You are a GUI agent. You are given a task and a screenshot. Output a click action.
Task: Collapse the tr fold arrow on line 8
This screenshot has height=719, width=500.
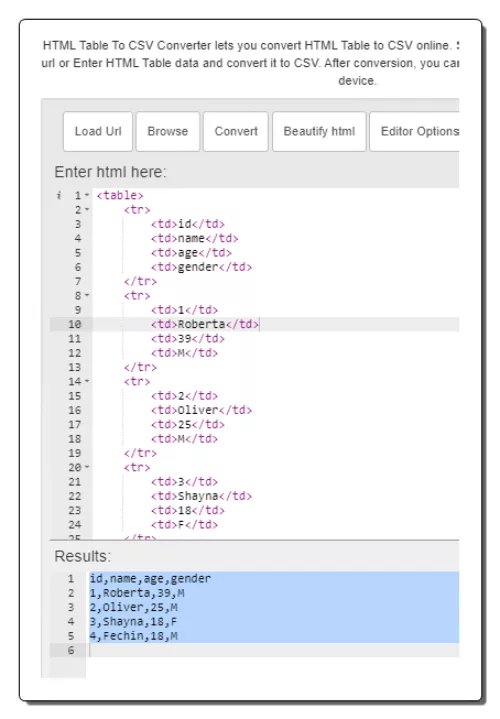[x=87, y=295]
